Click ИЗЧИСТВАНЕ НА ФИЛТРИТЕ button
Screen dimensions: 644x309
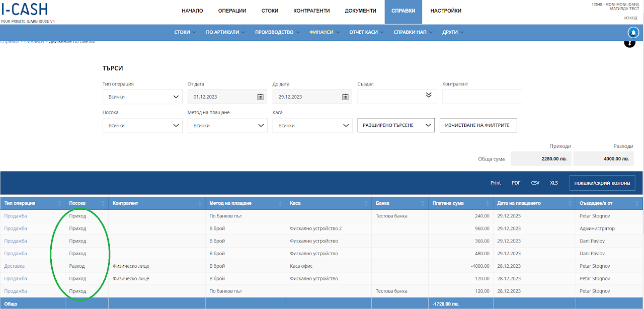[478, 125]
